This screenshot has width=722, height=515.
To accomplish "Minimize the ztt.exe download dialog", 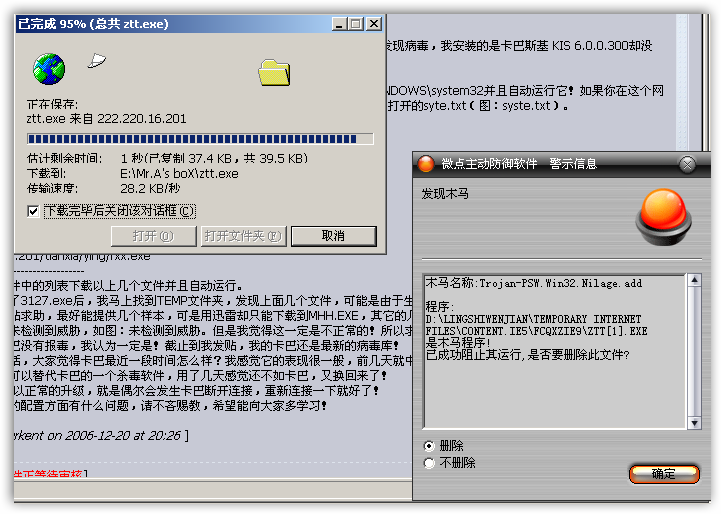I will click(x=339, y=24).
